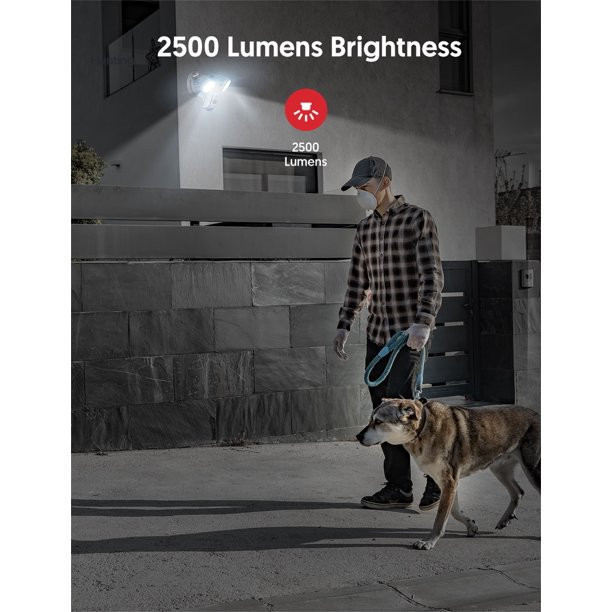Click the man's black sneaker
The image size is (612, 612).
pyautogui.click(x=387, y=496)
